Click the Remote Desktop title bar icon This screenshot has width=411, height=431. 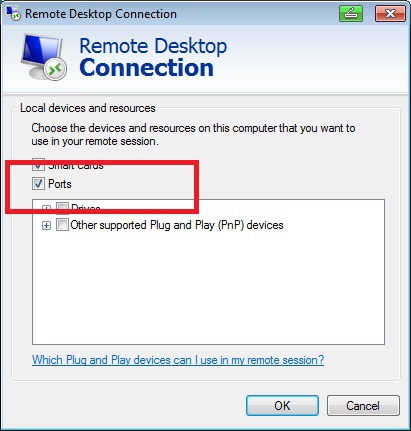click(x=13, y=13)
